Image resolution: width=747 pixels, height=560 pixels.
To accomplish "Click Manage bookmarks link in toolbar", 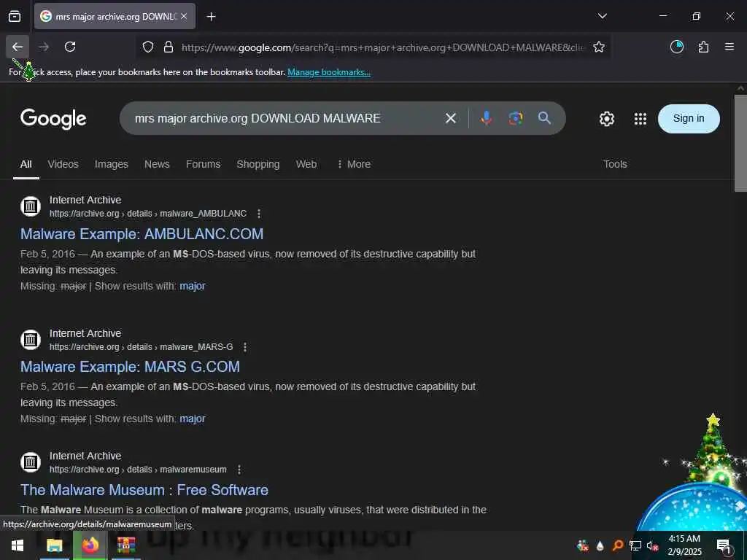I will [329, 72].
